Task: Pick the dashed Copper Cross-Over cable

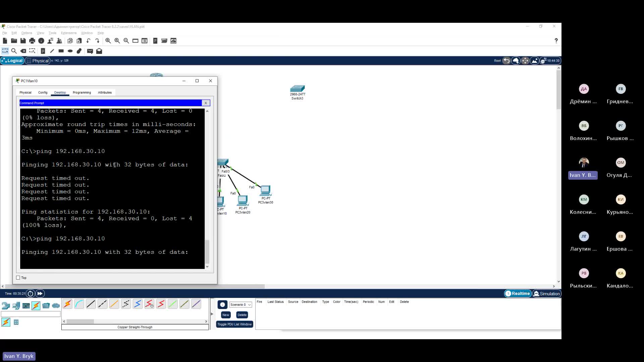Action: pos(102,304)
